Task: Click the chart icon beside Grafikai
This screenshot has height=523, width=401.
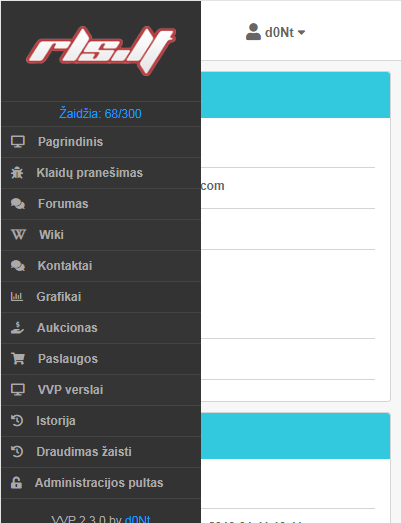Action: click(17, 297)
